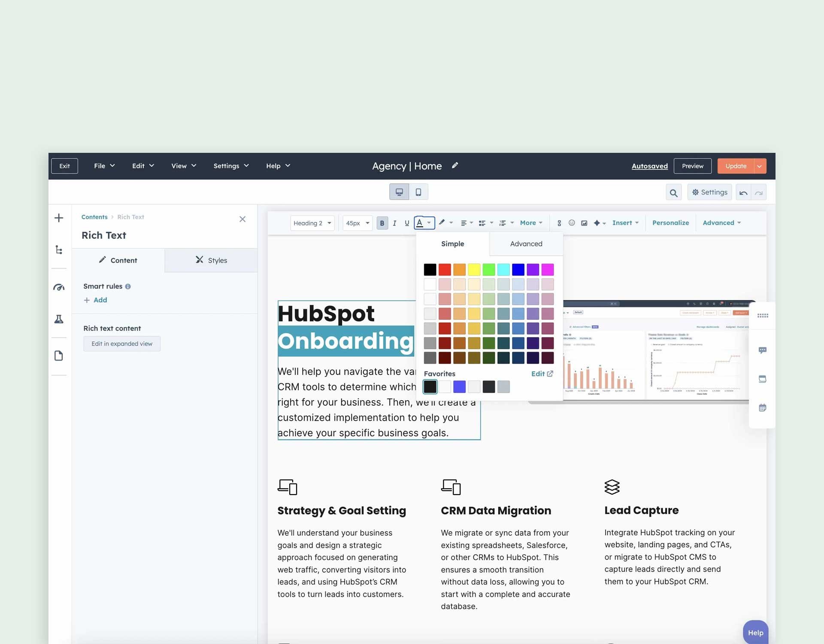Open the Edit menu
This screenshot has width=824, height=644.
143,166
